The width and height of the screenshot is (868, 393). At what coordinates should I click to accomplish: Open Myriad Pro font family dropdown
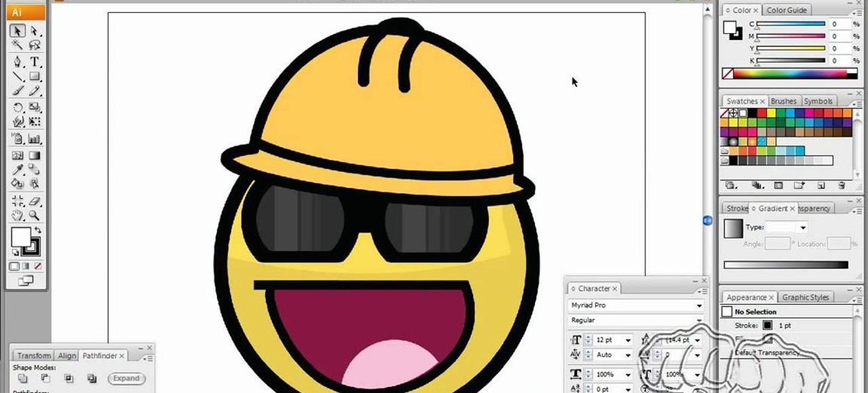pos(699,305)
